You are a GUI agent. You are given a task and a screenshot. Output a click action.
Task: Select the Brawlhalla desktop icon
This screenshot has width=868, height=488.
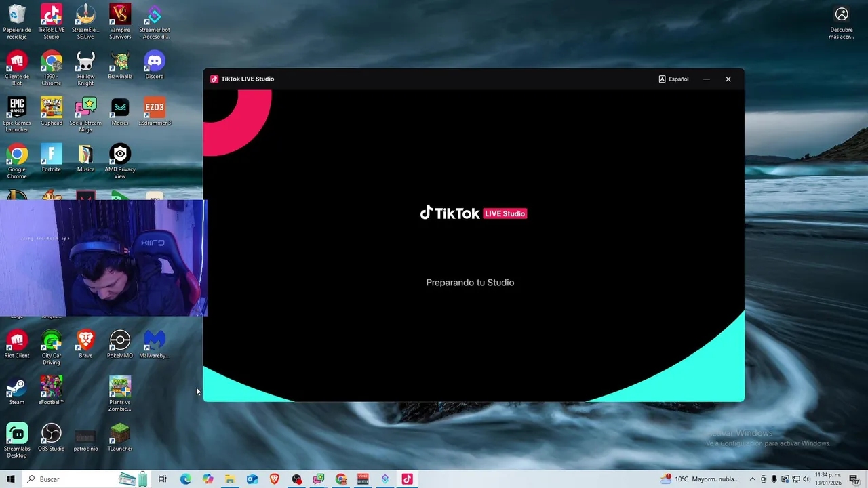[x=120, y=66]
